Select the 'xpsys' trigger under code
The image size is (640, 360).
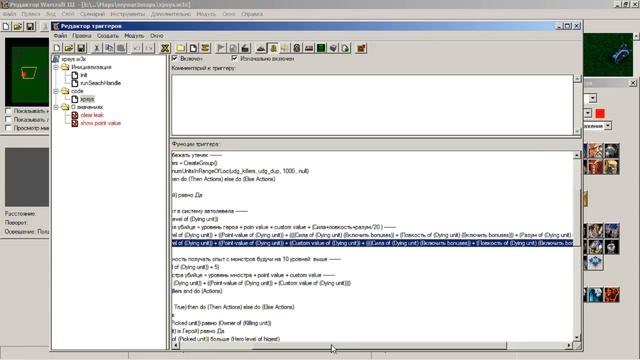coord(87,99)
